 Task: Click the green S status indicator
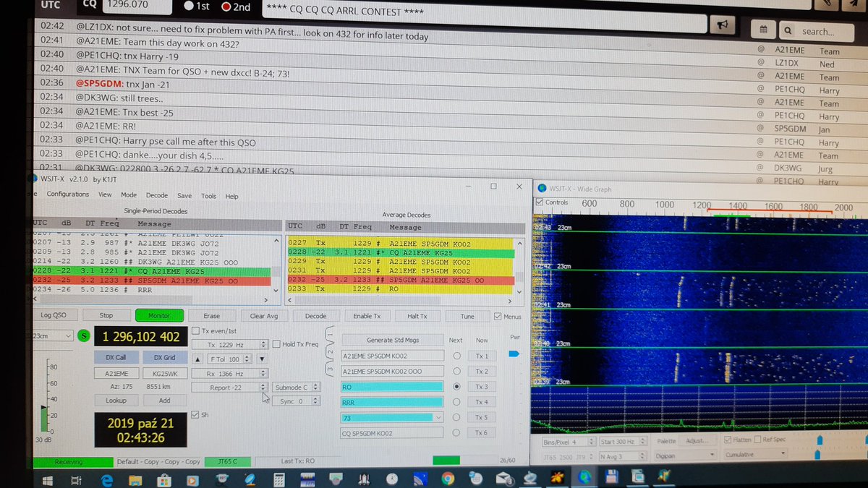(83, 336)
